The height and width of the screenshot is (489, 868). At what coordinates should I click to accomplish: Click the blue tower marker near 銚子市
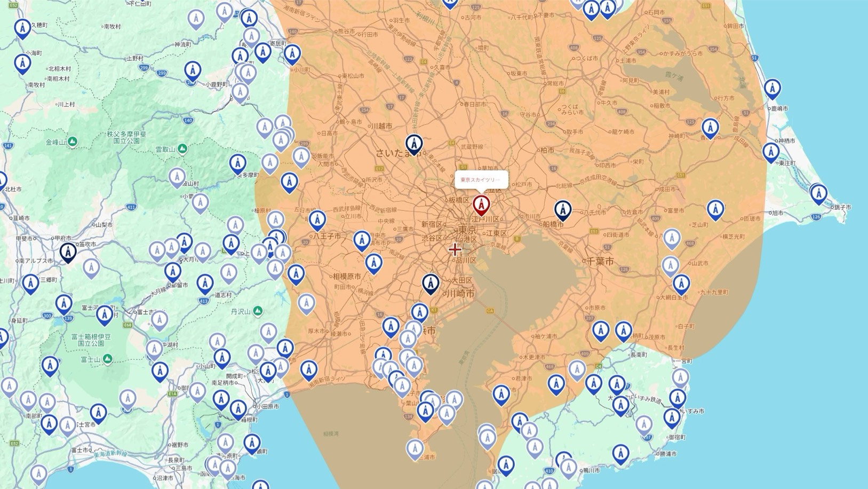pyautogui.click(x=818, y=194)
